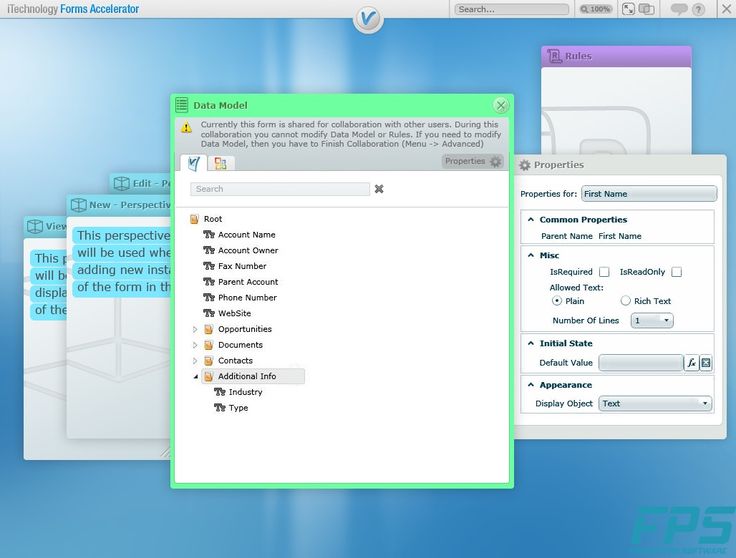
Task: Select the Rich Text allowed text option
Action: pyautogui.click(x=625, y=301)
